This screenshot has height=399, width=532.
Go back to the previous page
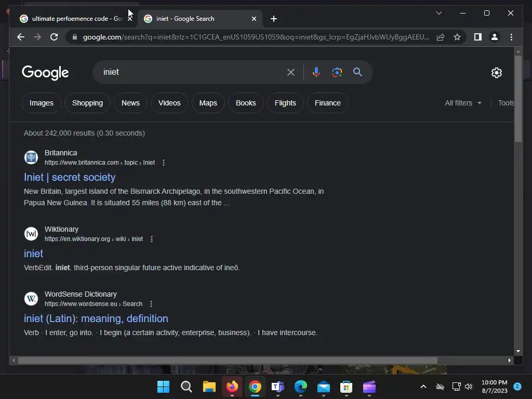point(21,37)
